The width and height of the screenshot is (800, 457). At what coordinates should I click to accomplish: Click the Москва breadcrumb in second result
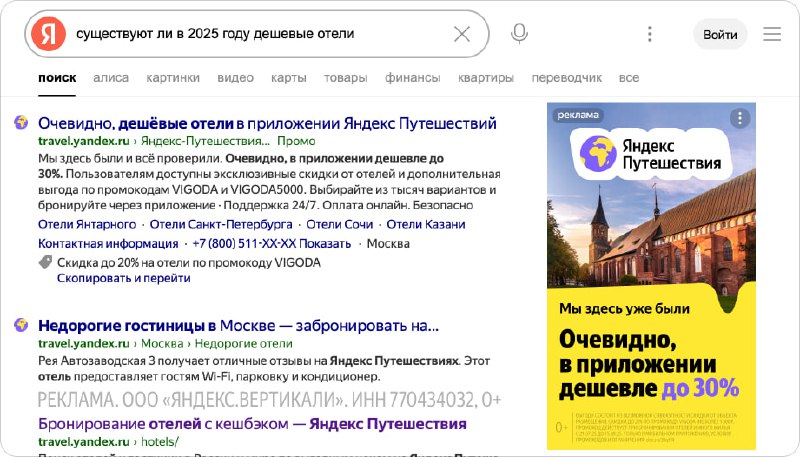point(162,343)
